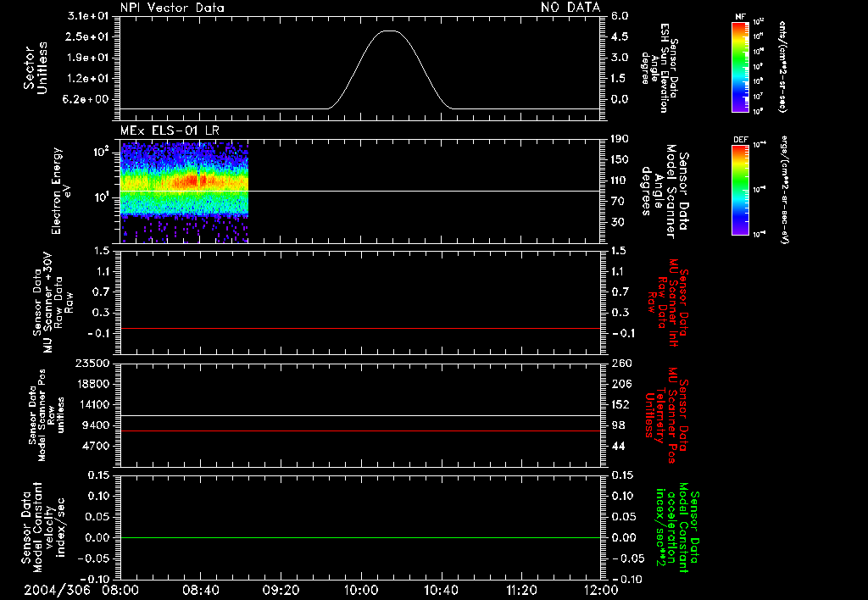Image resolution: width=868 pixels, height=600 pixels.
Task: Click the '70' scanner angle value
Action: tap(618, 202)
